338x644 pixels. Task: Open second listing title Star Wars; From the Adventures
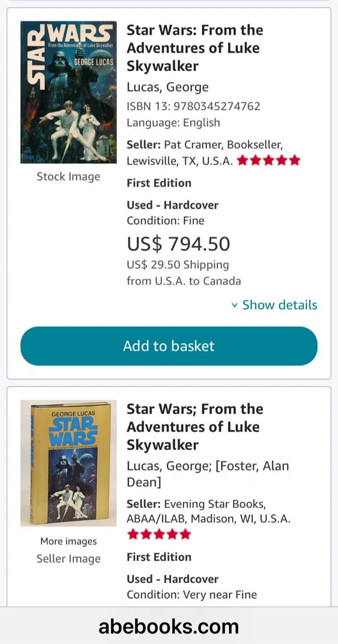pos(194,427)
